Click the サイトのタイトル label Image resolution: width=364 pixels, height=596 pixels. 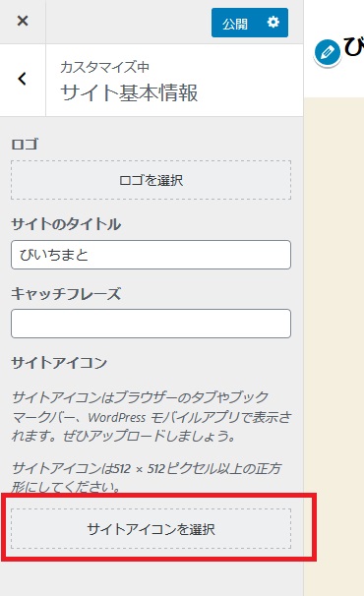66,224
